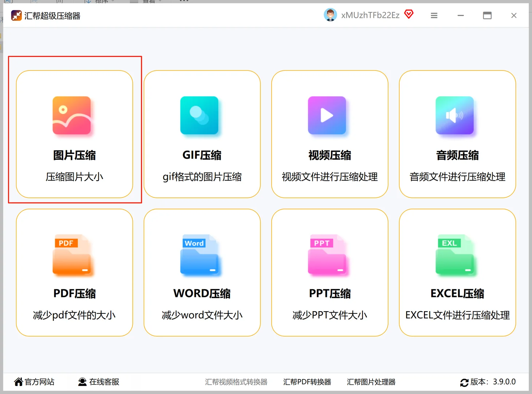532x394 pixels.
Task: Click the version refresh icon near 3.9.0.0
Action: (464, 382)
